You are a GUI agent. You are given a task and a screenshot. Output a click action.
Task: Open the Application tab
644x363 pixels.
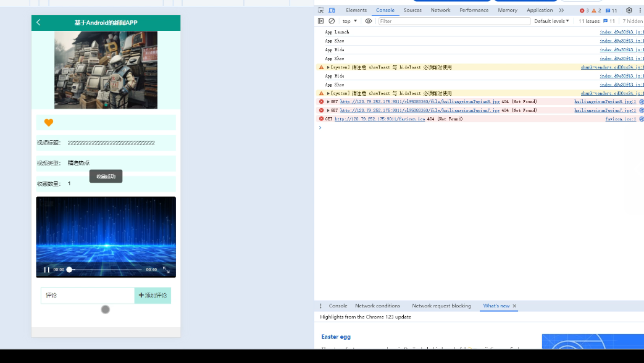(540, 10)
